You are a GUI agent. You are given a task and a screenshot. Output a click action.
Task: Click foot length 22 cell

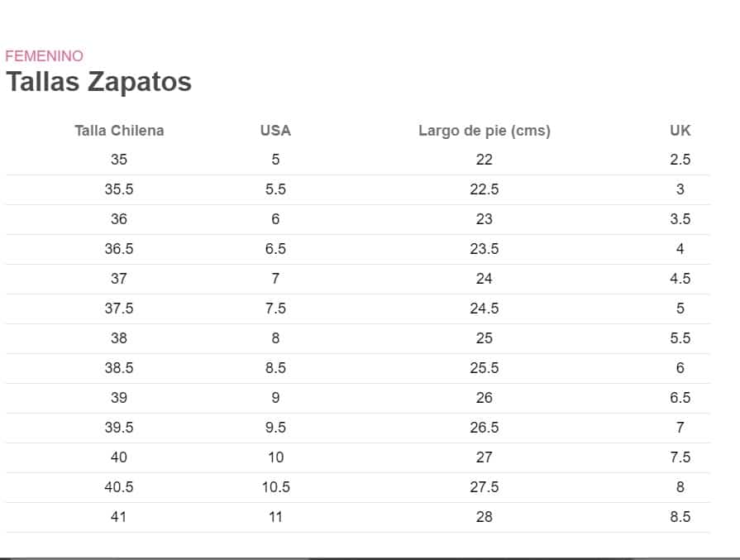[485, 160]
